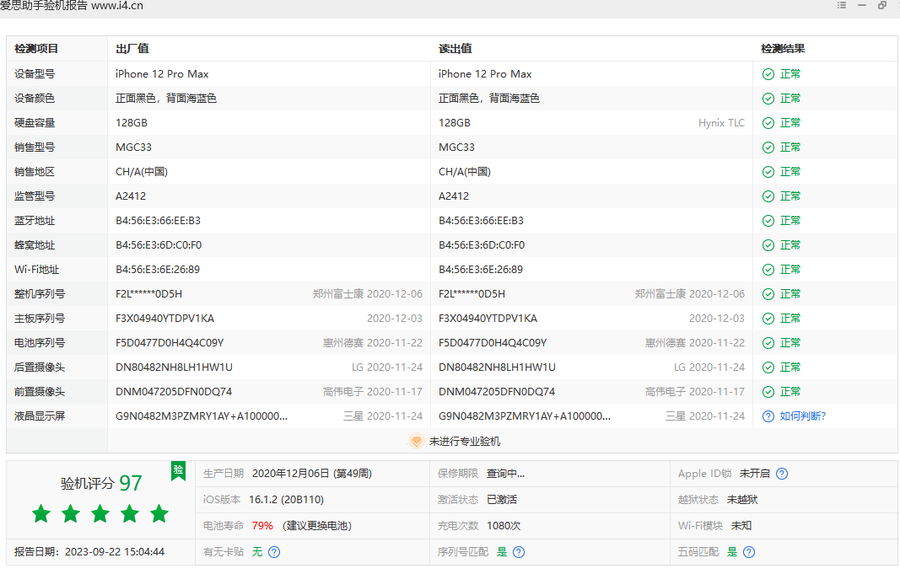Restore the window using title bar button
This screenshot has height=574, width=900.
coord(882,5)
